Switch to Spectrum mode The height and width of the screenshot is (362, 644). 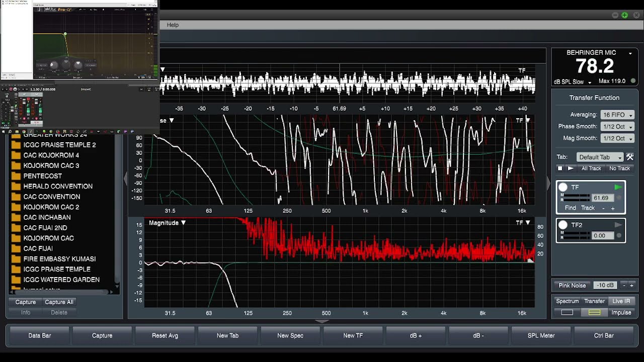(x=567, y=301)
